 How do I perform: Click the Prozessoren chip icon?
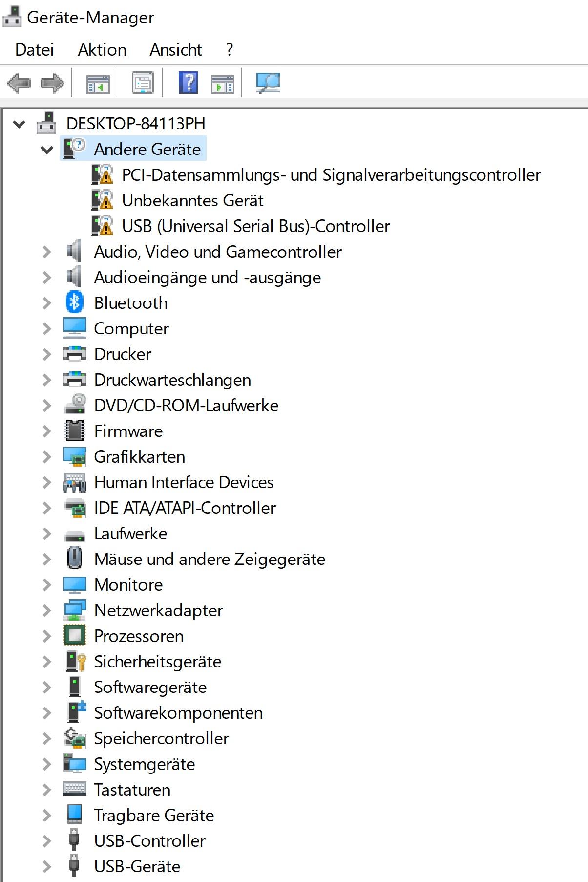[x=74, y=636]
